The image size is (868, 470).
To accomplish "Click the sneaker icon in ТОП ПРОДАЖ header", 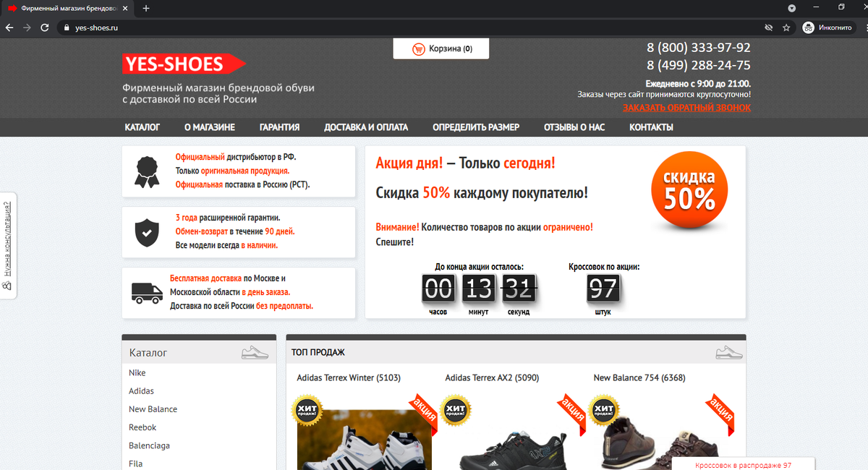I will pyautogui.click(x=729, y=353).
